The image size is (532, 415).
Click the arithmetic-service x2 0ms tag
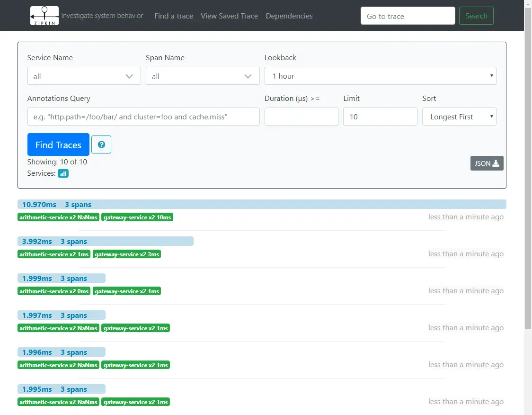[x=54, y=291]
